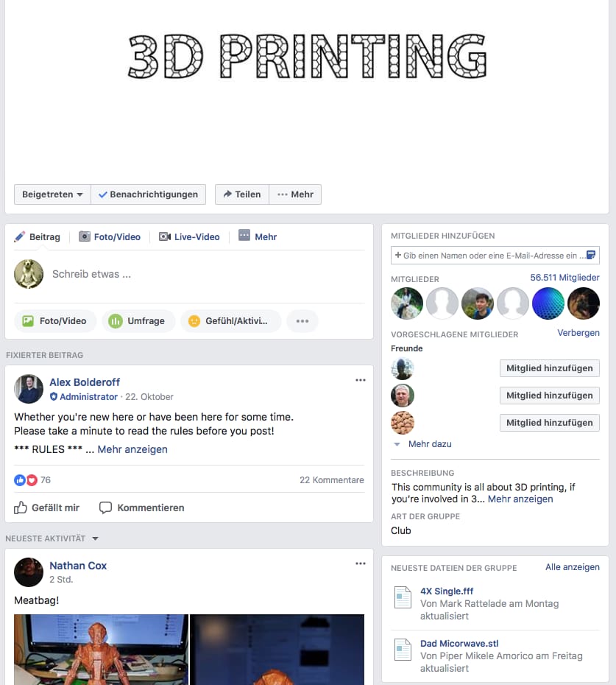Open the Beigetreten dropdown button

52,194
